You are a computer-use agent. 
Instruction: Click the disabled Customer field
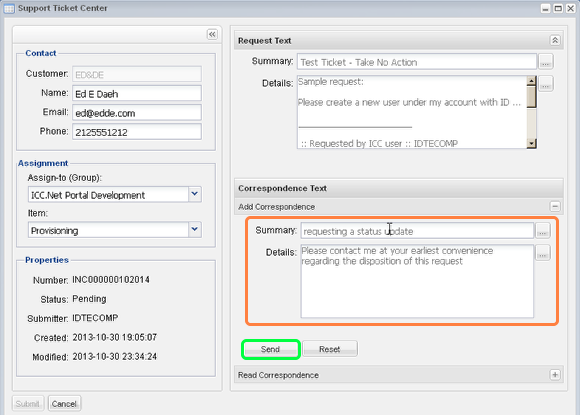pyautogui.click(x=137, y=74)
